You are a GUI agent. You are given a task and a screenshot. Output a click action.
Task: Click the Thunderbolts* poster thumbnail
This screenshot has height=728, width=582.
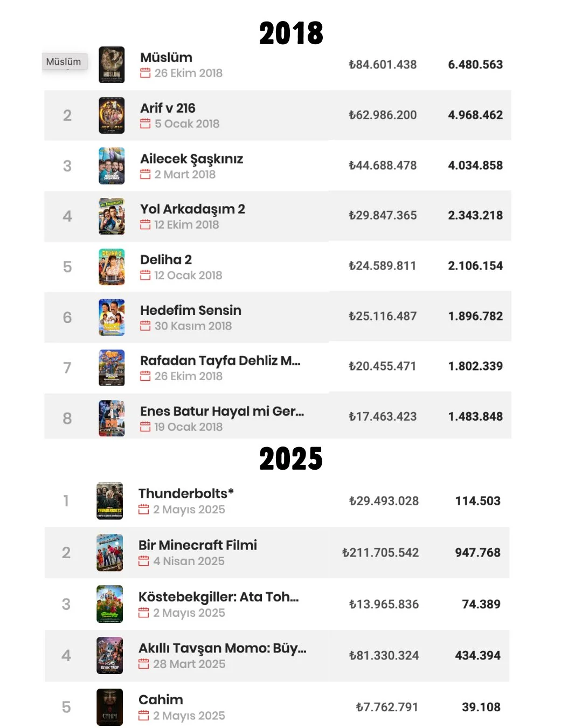coord(110,501)
